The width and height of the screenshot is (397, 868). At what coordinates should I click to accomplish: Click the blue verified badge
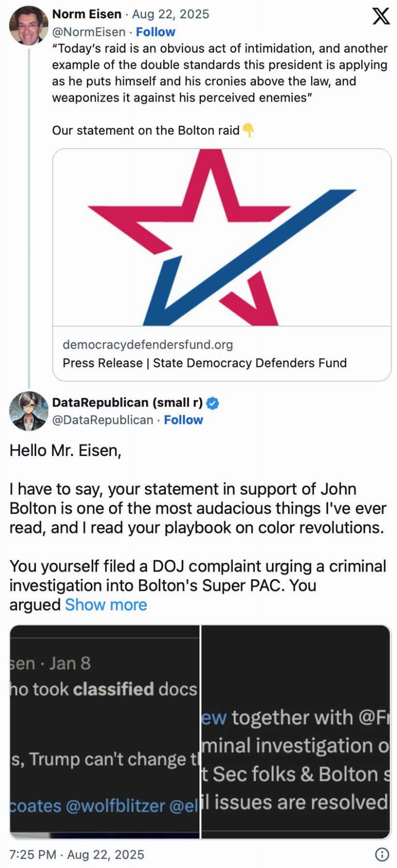[x=212, y=403]
